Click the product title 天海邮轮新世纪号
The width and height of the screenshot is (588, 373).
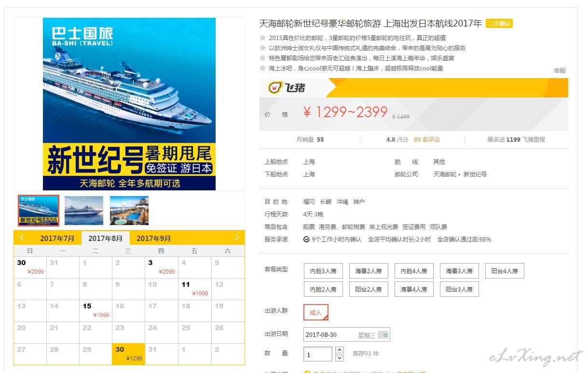[370, 24]
